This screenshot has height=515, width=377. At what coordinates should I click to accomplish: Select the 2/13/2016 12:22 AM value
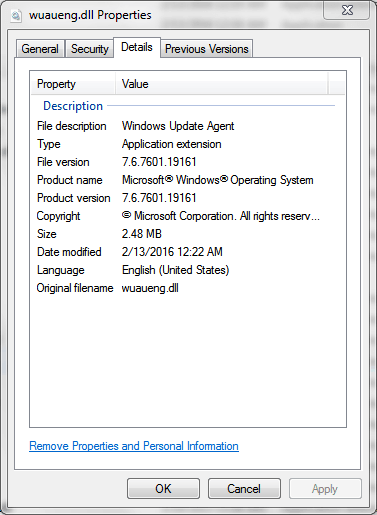tap(172, 252)
